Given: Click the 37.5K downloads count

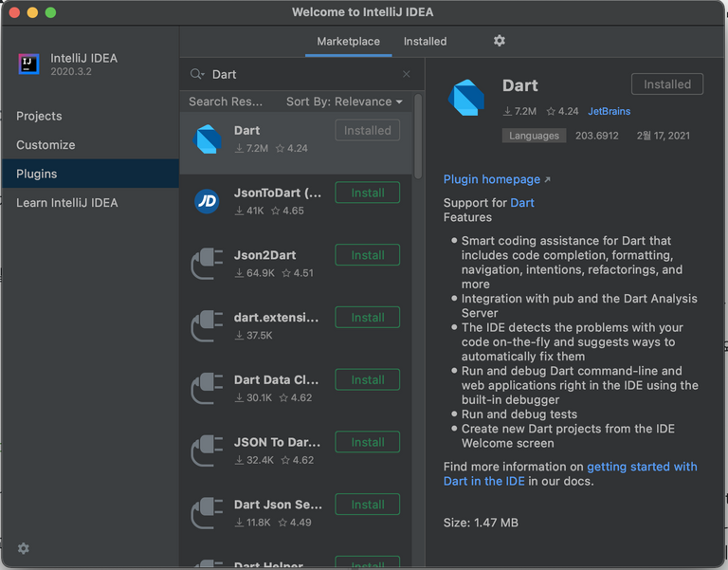Looking at the screenshot, I should coord(260,336).
